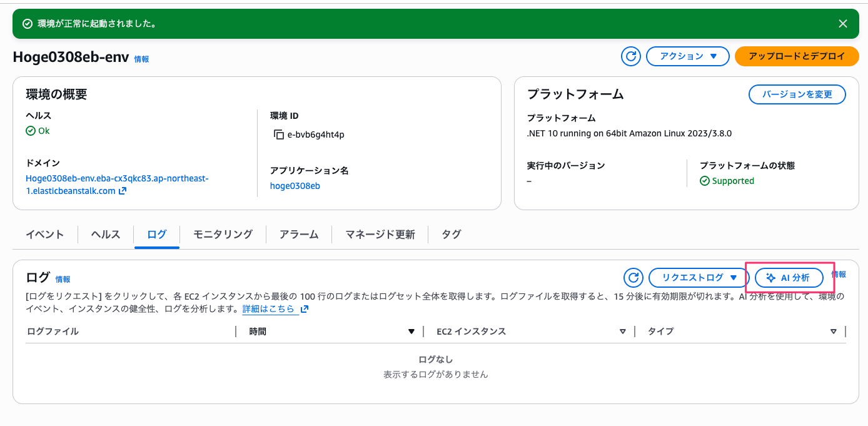Switch to the モニタリング tab

point(223,234)
